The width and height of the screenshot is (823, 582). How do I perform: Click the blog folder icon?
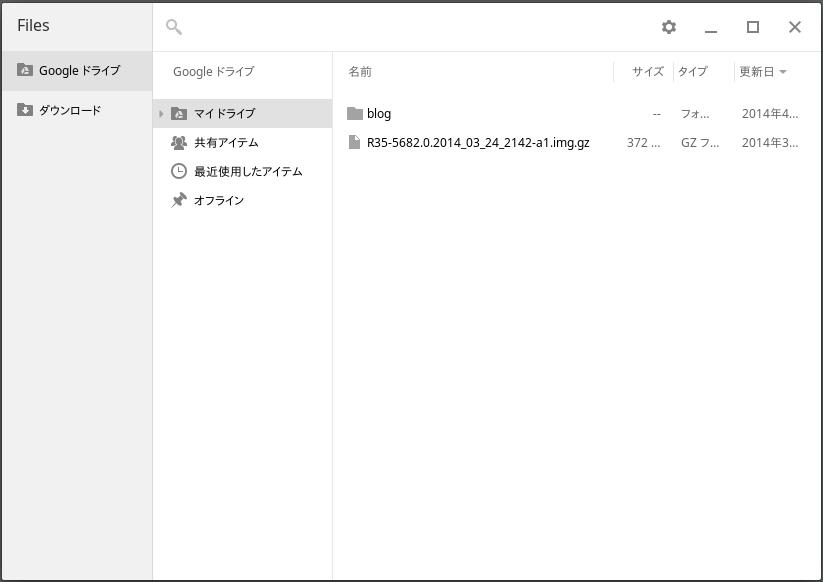(x=354, y=113)
